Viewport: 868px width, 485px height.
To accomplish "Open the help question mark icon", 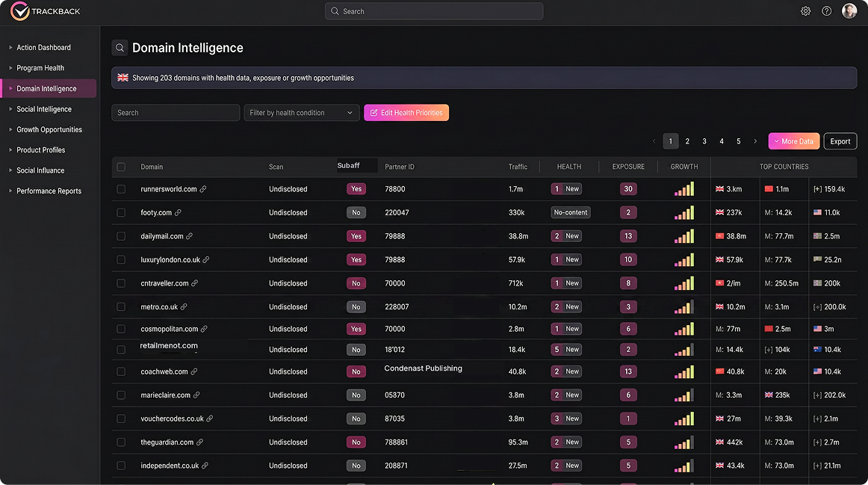I will tap(826, 11).
